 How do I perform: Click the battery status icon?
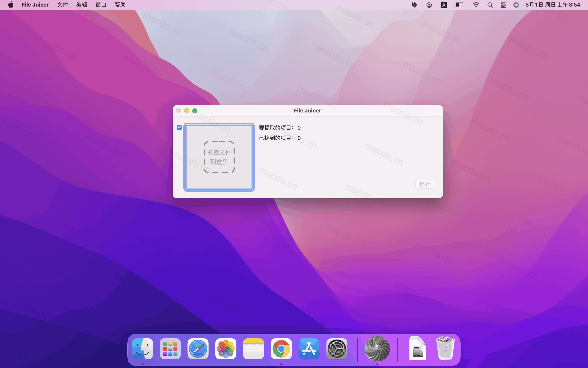460,5
